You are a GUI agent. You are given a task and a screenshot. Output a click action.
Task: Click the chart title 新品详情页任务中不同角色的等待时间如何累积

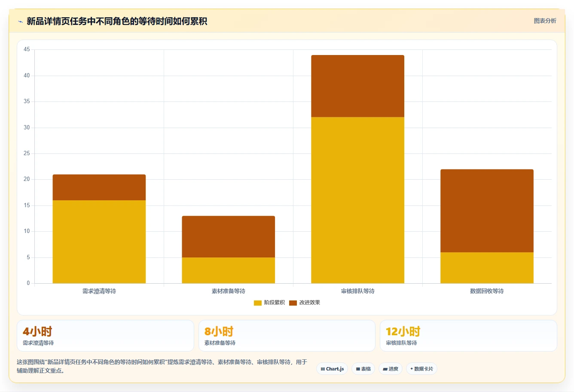pos(117,21)
